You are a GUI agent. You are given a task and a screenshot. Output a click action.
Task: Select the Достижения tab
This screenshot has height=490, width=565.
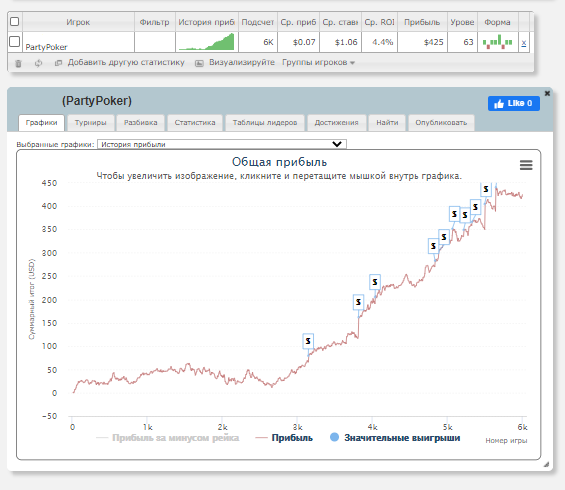(337, 122)
